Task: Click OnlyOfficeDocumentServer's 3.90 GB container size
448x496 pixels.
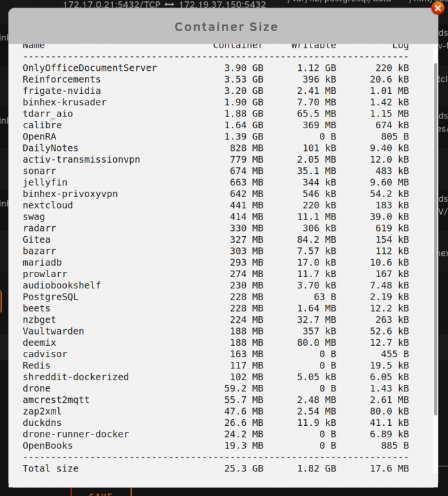Action: click(x=244, y=68)
